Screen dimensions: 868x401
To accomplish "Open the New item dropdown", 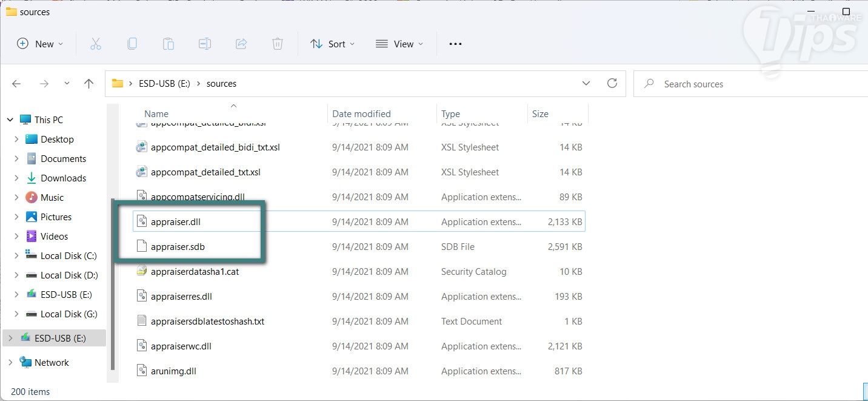I will 40,44.
